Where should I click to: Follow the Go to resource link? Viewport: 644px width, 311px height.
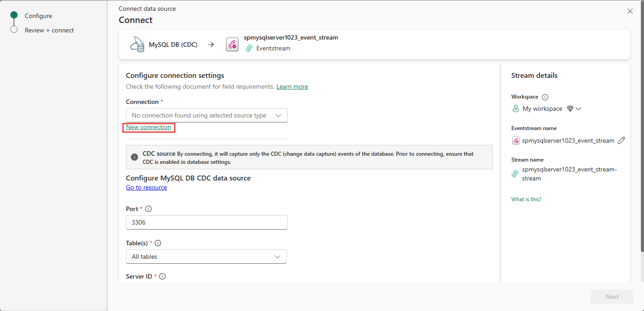(146, 187)
